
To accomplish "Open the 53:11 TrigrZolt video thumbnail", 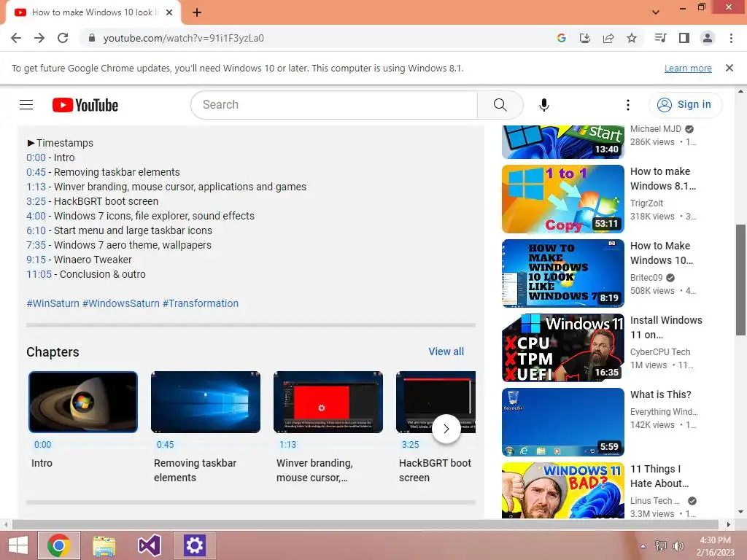I will [x=563, y=199].
